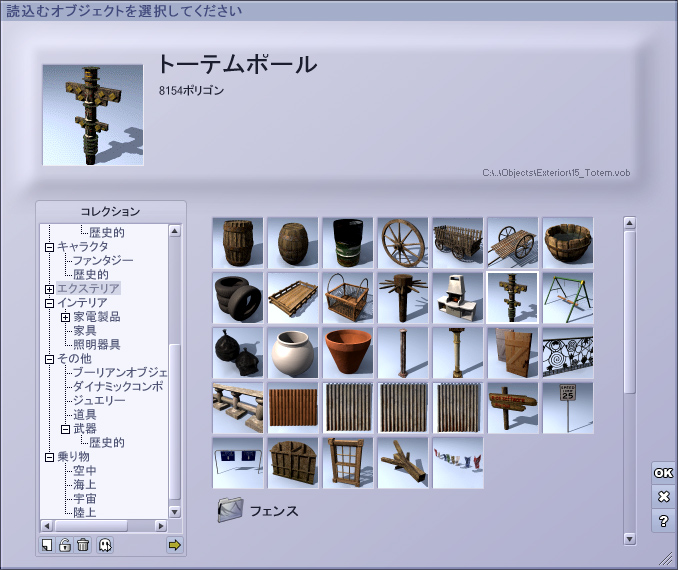Select ファンタジー under キャラクタ

point(103,260)
